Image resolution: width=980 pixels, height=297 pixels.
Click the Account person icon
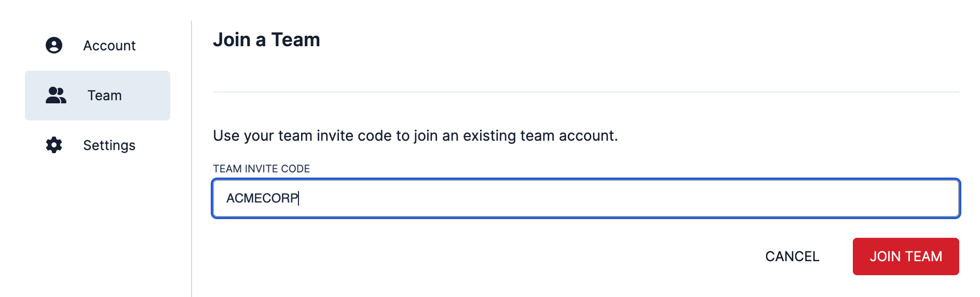(x=54, y=46)
